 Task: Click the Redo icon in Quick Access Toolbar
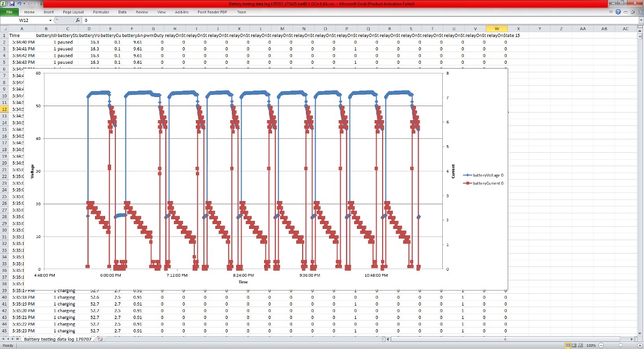pos(31,4)
